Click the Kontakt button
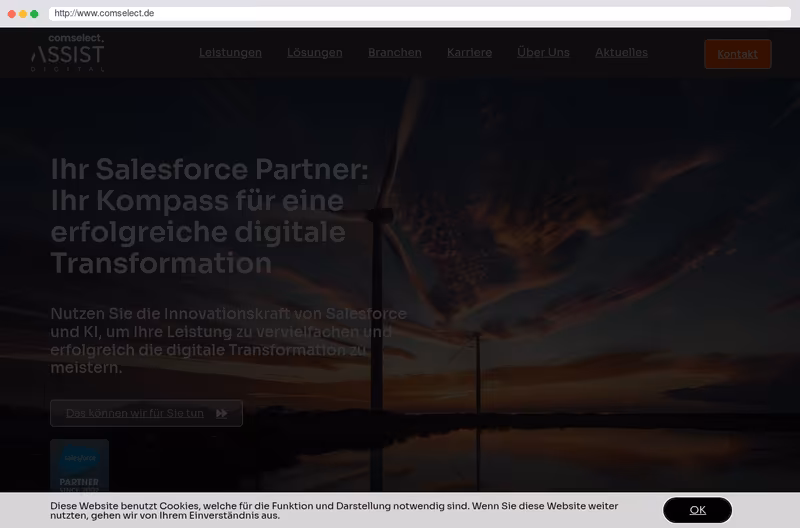The width and height of the screenshot is (800, 528). pos(737,54)
